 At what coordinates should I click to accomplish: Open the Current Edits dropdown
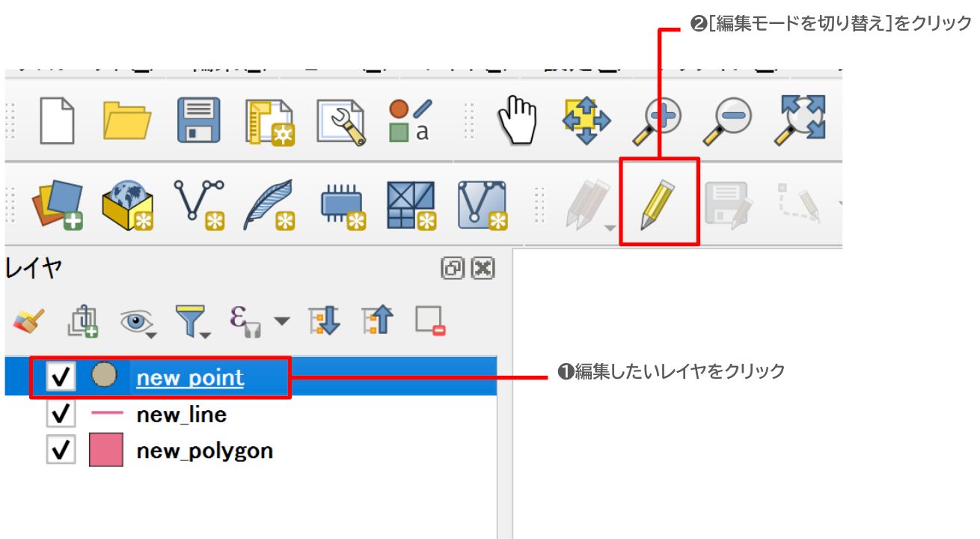coord(590,204)
